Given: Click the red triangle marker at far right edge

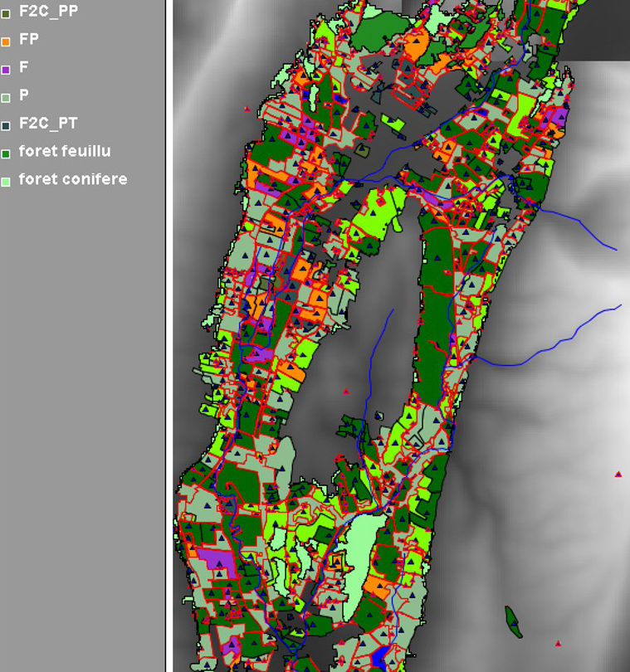Looking at the screenshot, I should [618, 474].
